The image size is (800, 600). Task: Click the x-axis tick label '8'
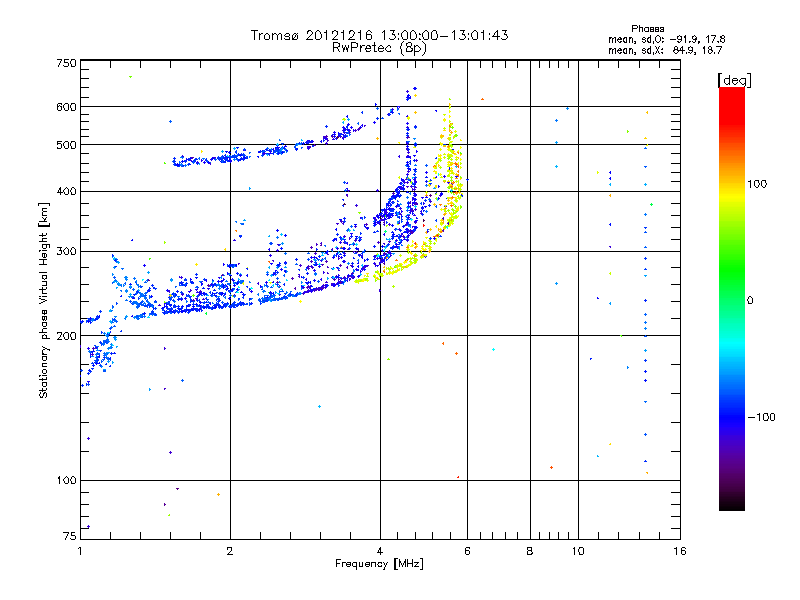tap(530, 551)
